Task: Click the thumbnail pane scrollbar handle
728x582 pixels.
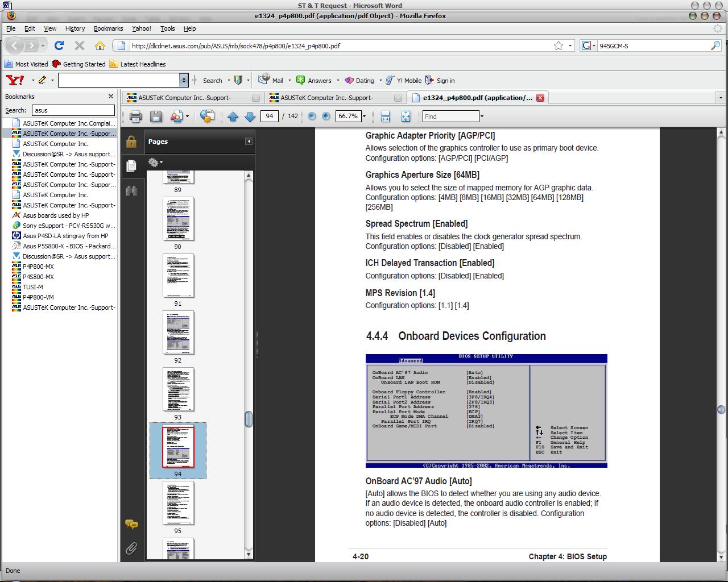Action: pyautogui.click(x=249, y=419)
